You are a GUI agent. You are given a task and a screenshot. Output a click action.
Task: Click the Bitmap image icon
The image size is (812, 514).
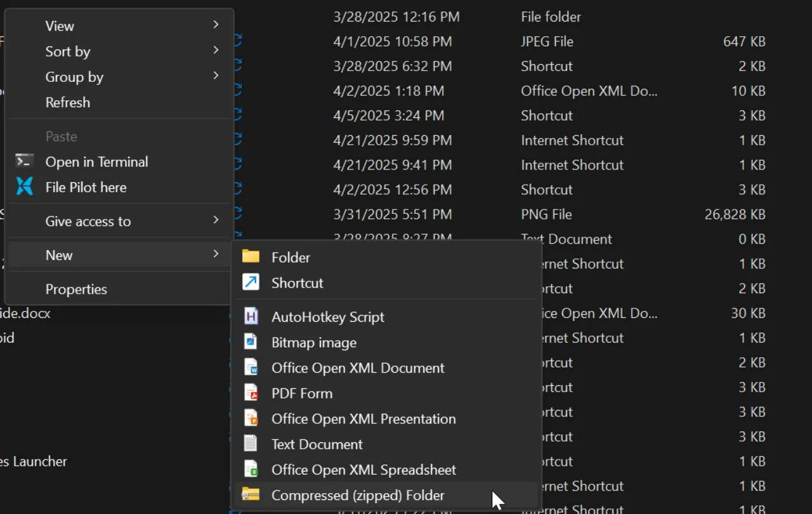coord(251,342)
